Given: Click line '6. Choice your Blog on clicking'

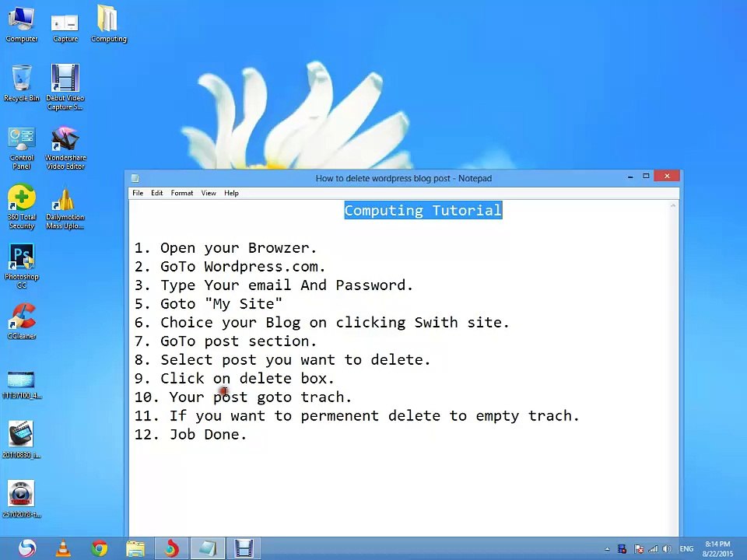Looking at the screenshot, I should (321, 322).
